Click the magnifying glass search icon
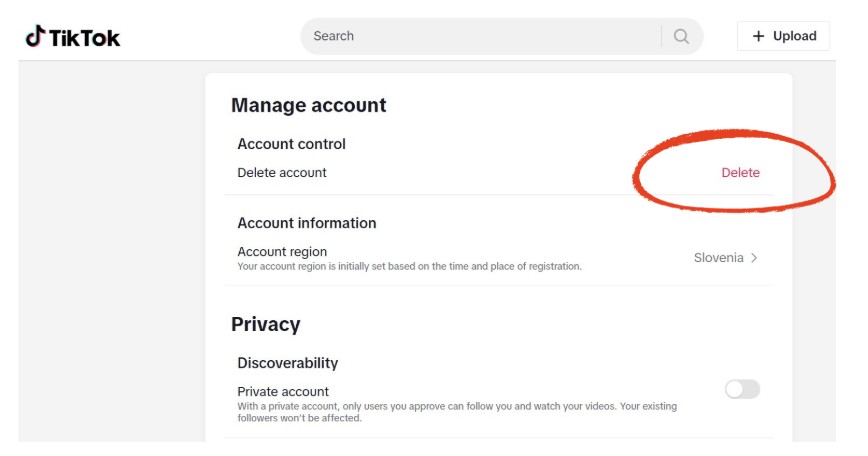The width and height of the screenshot is (868, 456). (x=681, y=37)
